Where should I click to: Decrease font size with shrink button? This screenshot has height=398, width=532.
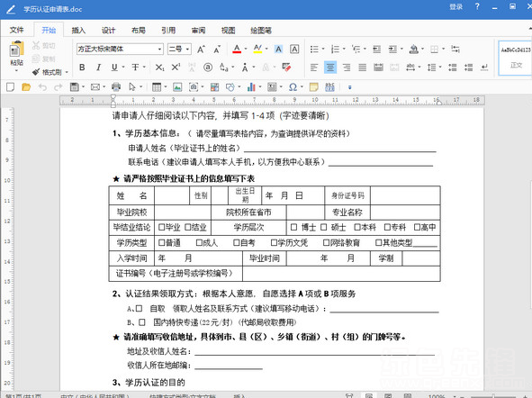click(217, 50)
